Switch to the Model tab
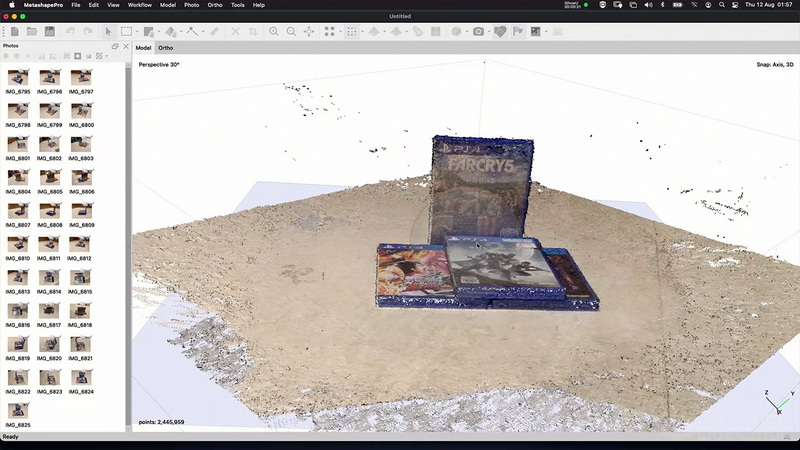 tap(143, 48)
